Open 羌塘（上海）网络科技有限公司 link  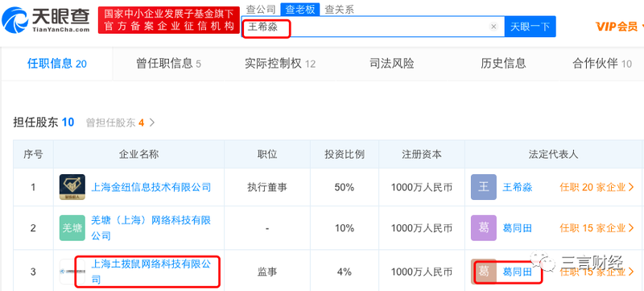[151, 228]
